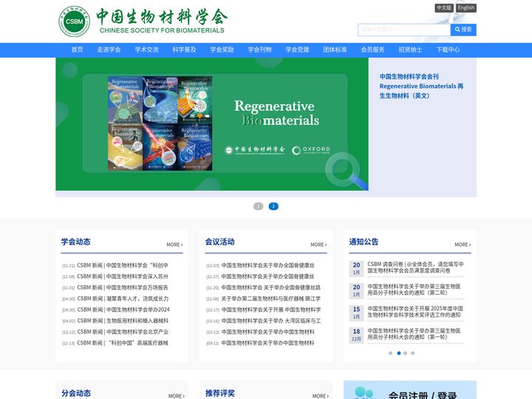The width and height of the screenshot is (532, 399).
Task: Select banner slide 2 indicator
Action: tap(273, 206)
